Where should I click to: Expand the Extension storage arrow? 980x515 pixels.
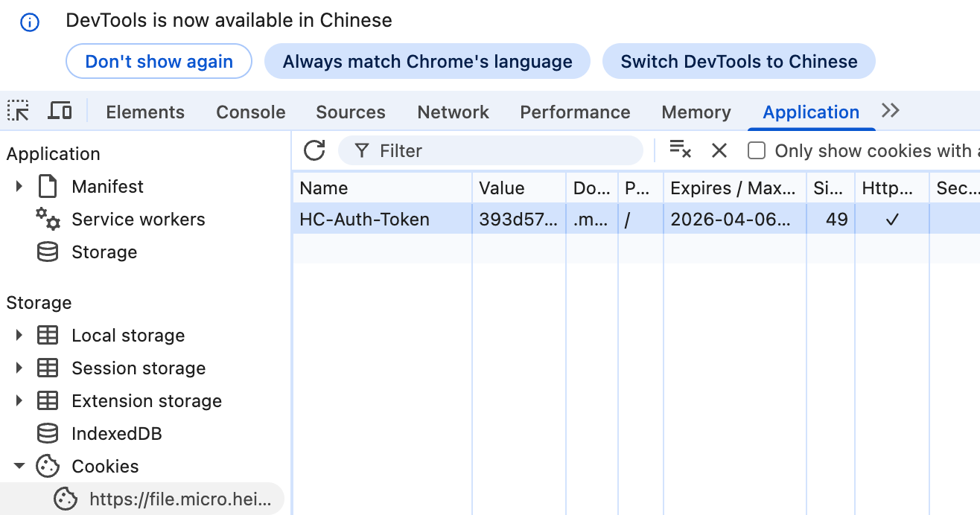pos(19,400)
